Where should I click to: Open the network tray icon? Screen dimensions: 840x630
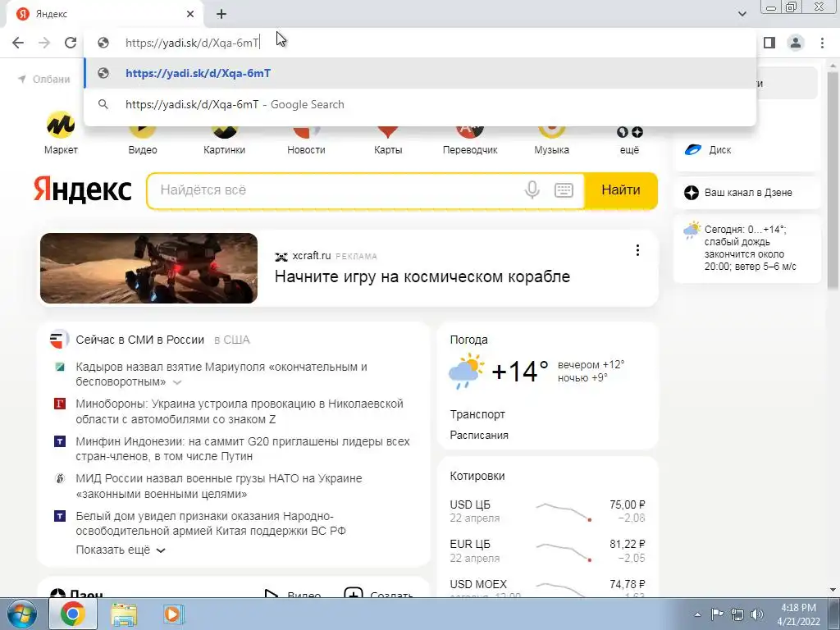coord(737,614)
